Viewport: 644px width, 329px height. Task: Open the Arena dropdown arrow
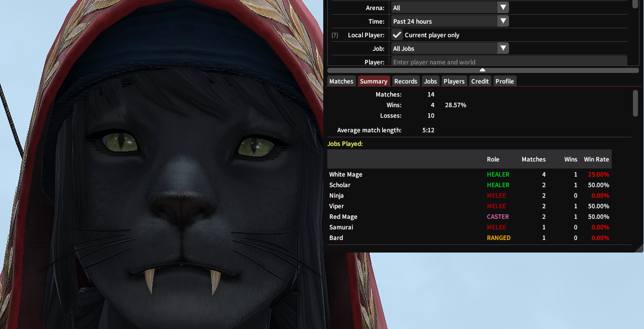point(503,8)
